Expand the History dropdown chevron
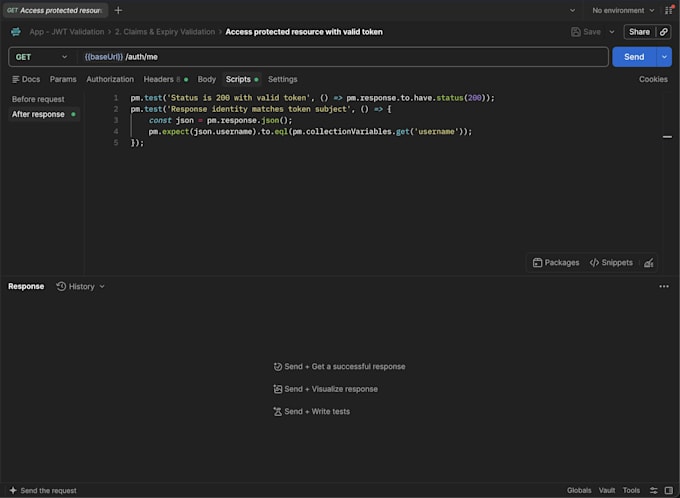 click(102, 286)
